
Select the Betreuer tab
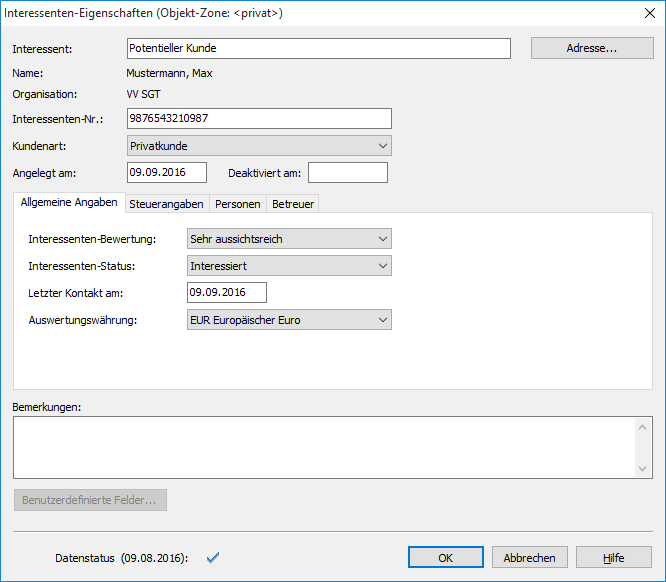tap(293, 204)
